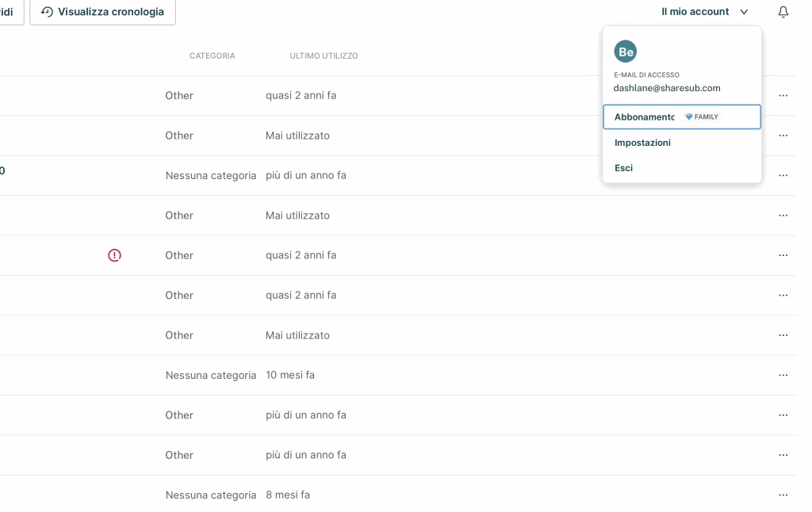Click Other next to the red warning icon
The width and height of the screenshot is (812, 512).
(x=179, y=255)
